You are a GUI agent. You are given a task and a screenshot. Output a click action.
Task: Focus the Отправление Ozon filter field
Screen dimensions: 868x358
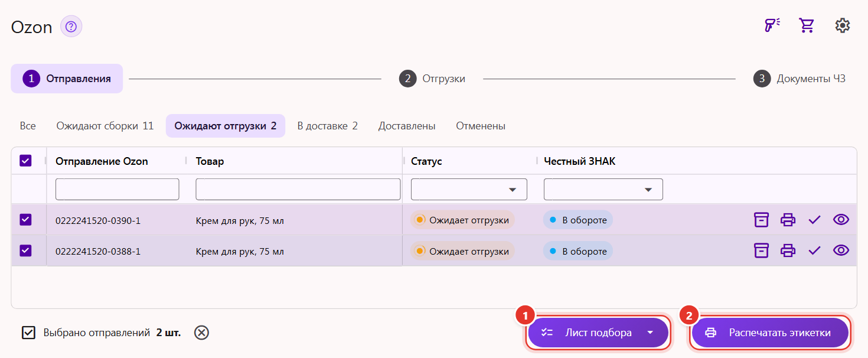coord(117,189)
